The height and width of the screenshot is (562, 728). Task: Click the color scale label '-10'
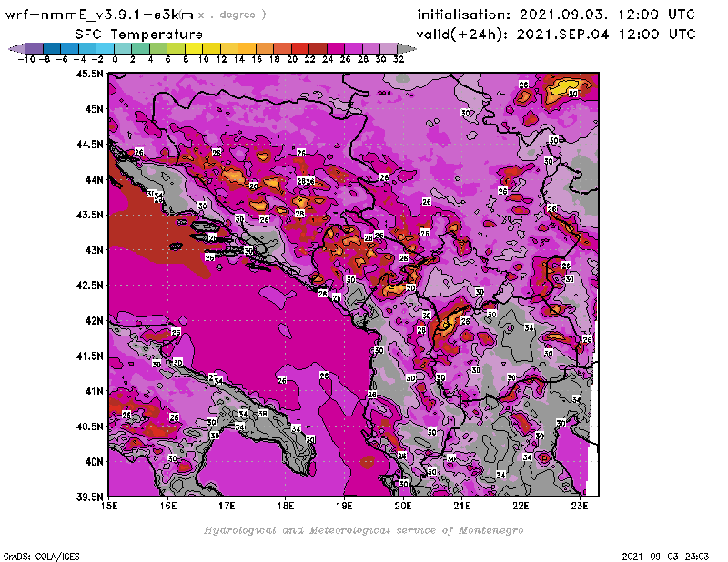[x=26, y=59]
